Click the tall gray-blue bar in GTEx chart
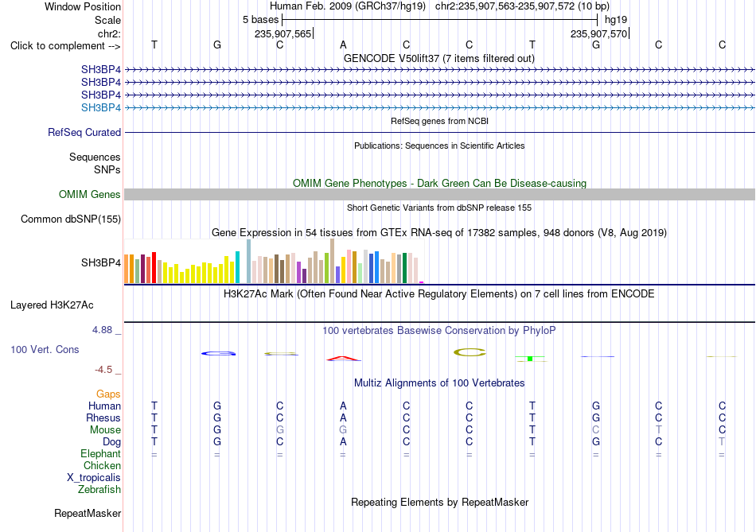This screenshot has width=756, height=532. [x=249, y=261]
